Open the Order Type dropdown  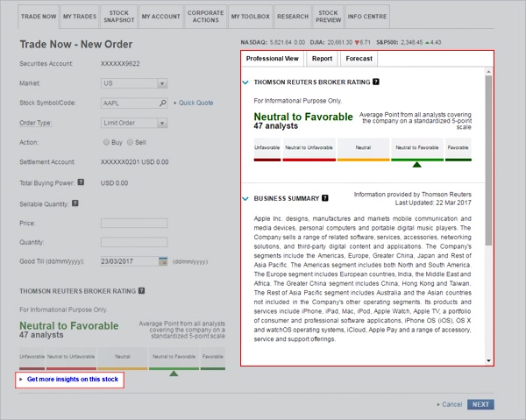[x=162, y=123]
